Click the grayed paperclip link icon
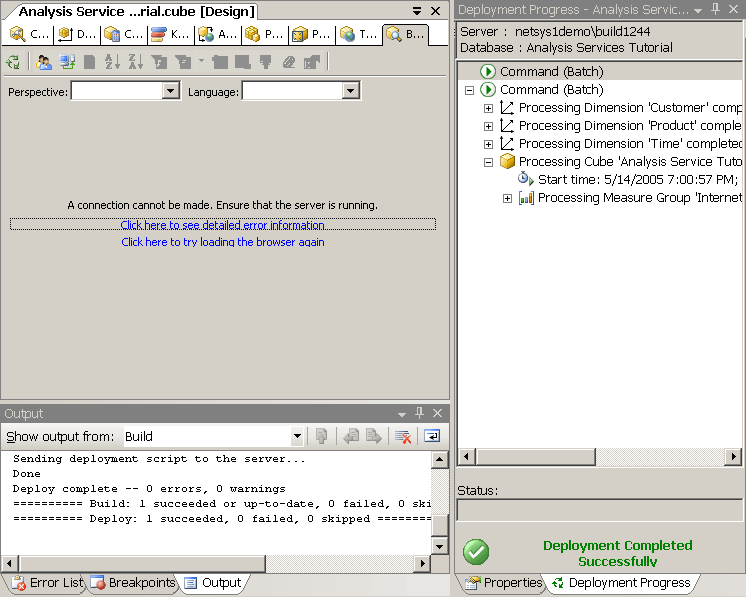Viewport: 746px width, 597px height. tap(289, 62)
